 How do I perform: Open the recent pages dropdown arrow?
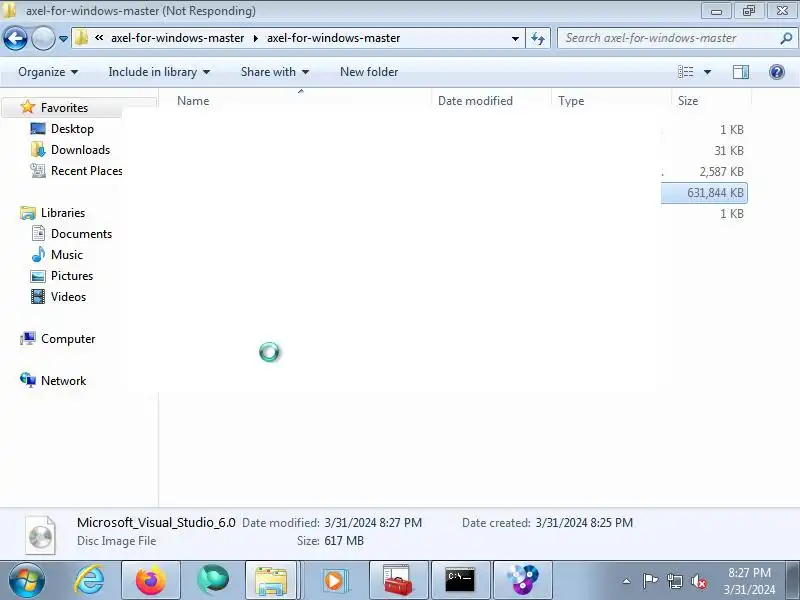[x=63, y=39]
